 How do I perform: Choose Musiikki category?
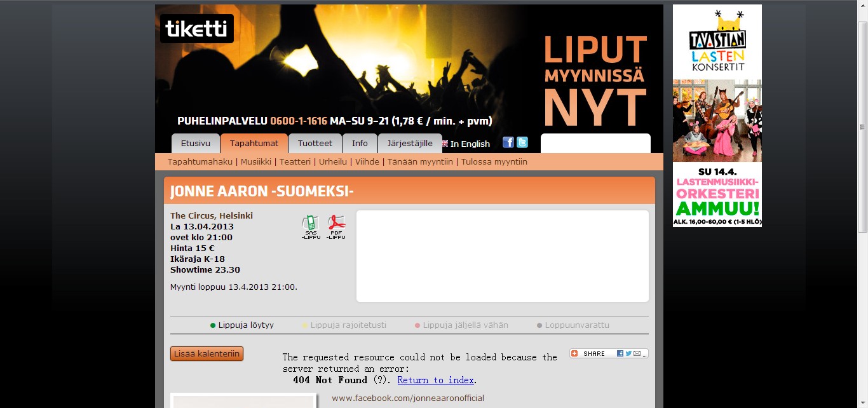coord(256,161)
